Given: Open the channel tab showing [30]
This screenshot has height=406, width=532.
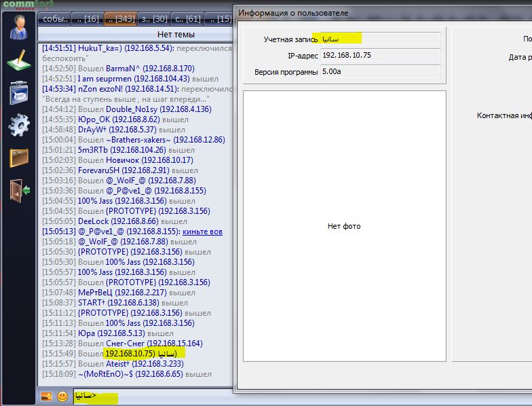Looking at the screenshot, I should (153, 18).
